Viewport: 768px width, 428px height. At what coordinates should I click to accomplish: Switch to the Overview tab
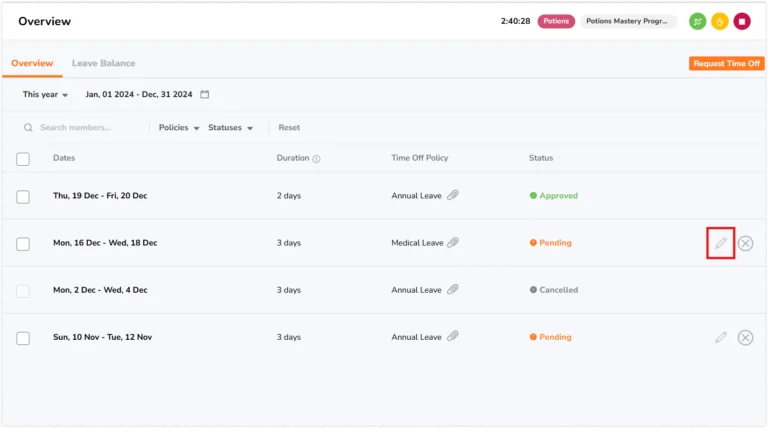[32, 63]
